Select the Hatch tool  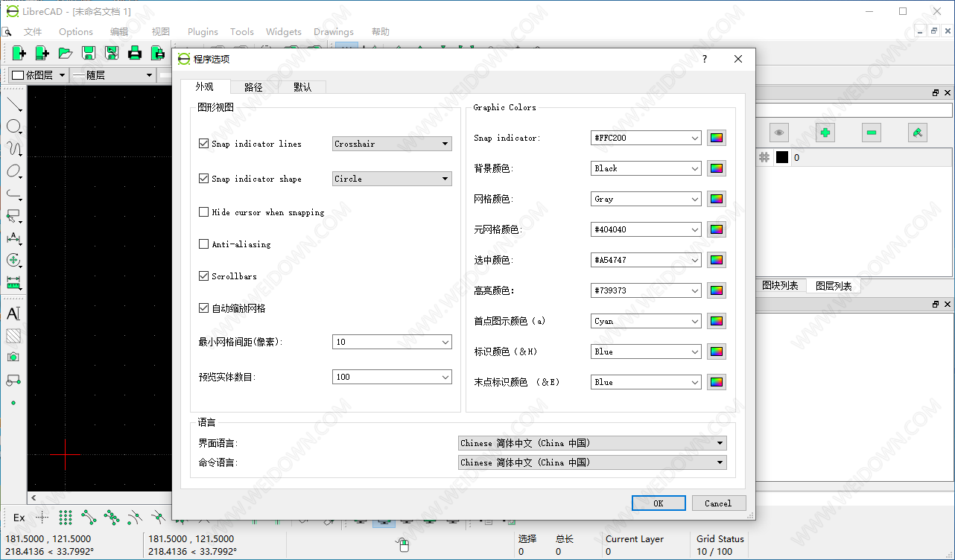coord(13,336)
